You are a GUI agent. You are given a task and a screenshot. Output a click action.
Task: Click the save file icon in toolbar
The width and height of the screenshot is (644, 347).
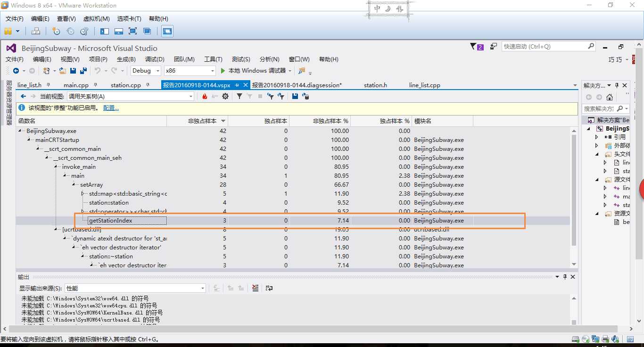pos(73,71)
